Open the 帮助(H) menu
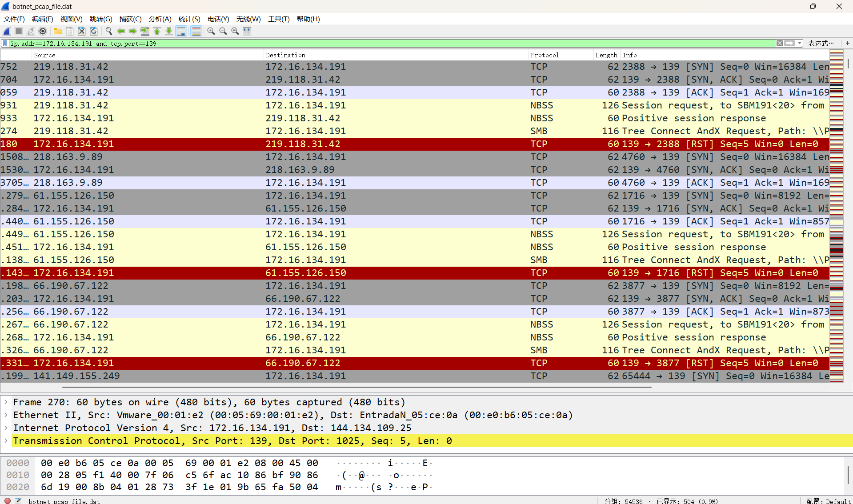Viewport: 853px width, 504px height. click(x=308, y=19)
